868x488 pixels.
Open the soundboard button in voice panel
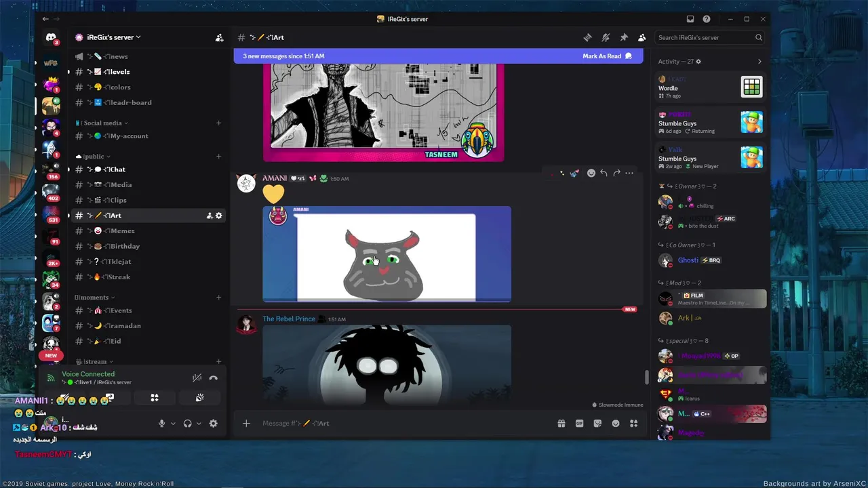click(x=200, y=398)
